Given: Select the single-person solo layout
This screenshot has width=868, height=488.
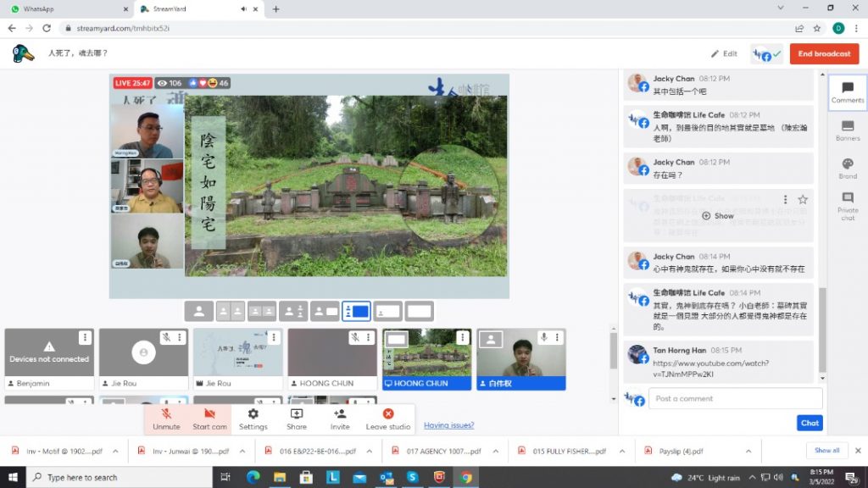Looking at the screenshot, I should coord(199,311).
